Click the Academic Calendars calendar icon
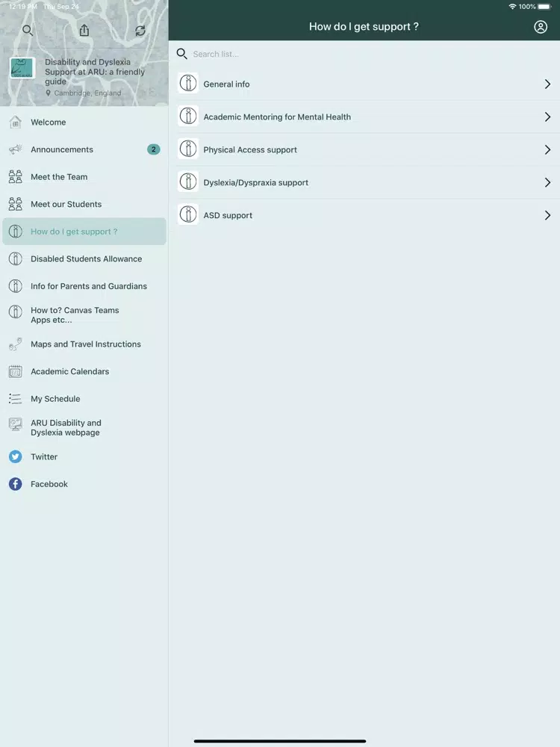Viewport: 560px width, 747px height. coord(15,371)
